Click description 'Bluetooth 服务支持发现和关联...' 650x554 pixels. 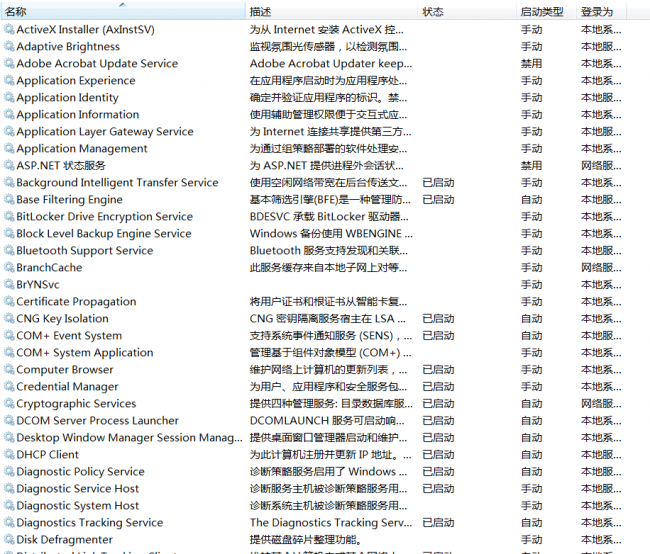coord(329,250)
